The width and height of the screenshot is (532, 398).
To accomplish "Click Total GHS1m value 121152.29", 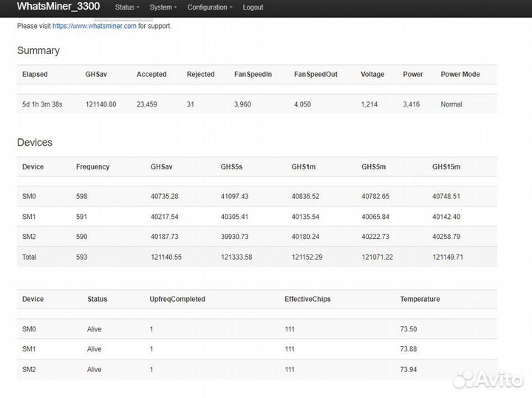I will tap(307, 257).
